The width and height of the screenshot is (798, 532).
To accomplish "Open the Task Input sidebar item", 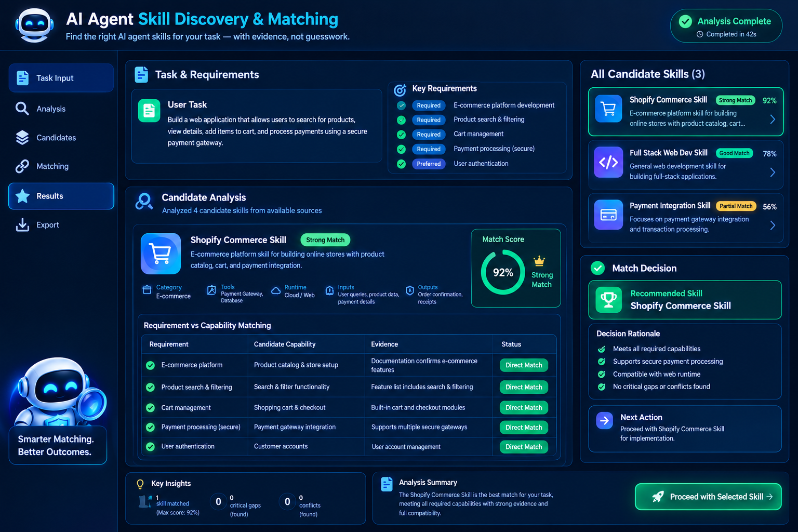I will pos(61,78).
